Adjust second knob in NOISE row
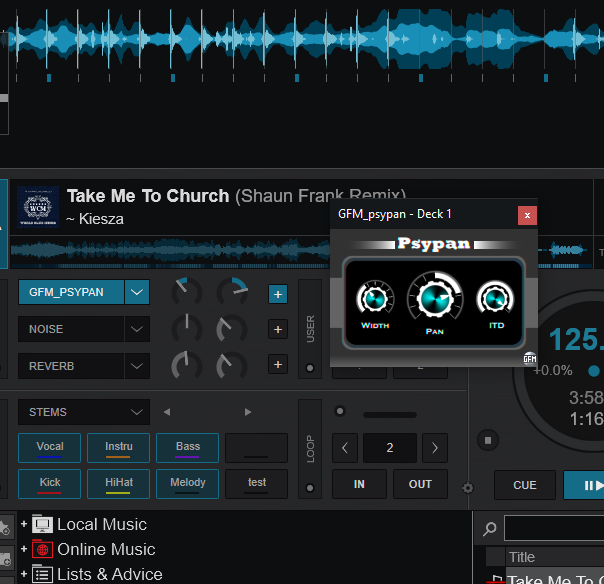604x584 pixels. pyautogui.click(x=232, y=329)
